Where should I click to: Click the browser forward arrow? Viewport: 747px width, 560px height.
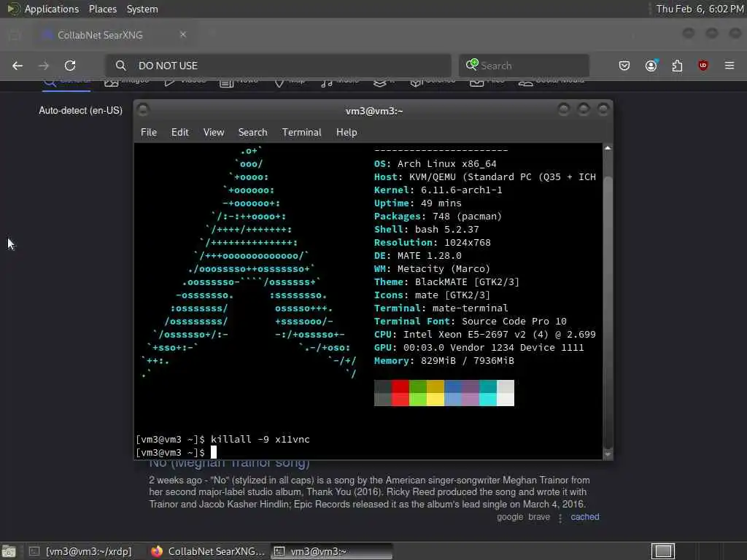[x=44, y=66]
